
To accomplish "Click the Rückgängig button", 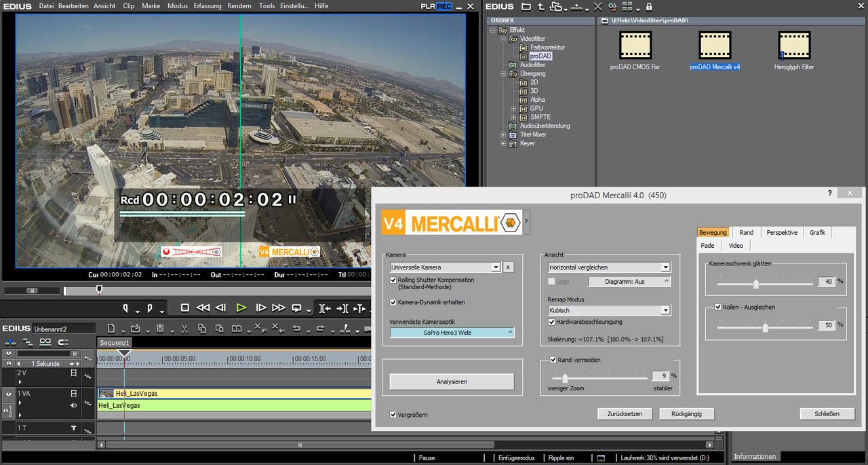I will click(686, 413).
